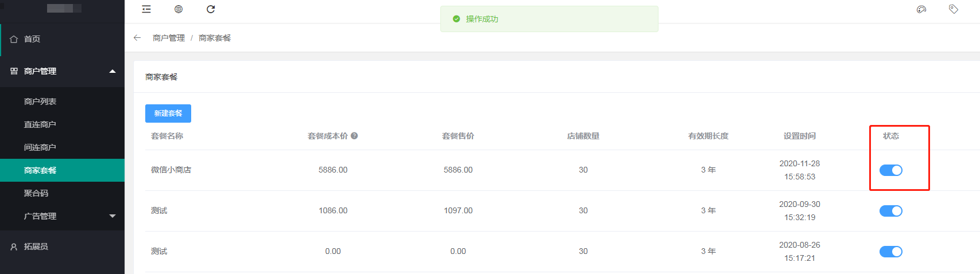Click the 套餐名称 column header
The width and height of the screenshot is (980, 274).
click(167, 136)
